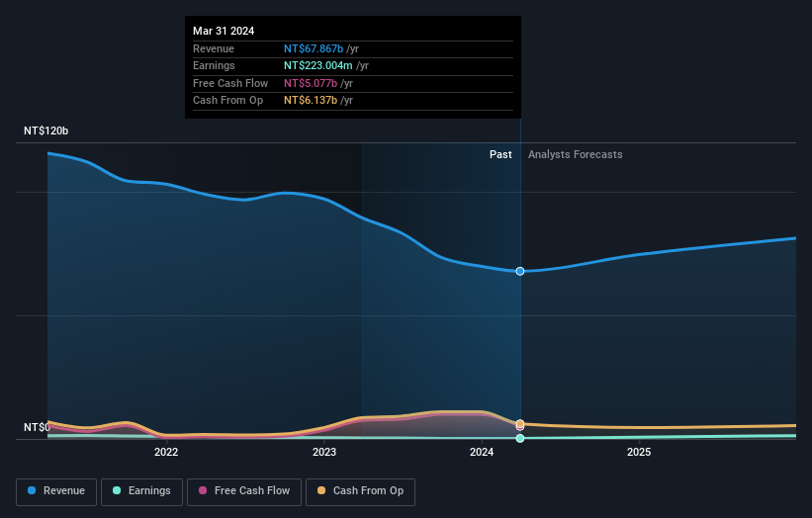Click the 2022 x-axis label
Image resolution: width=812 pixels, height=518 pixels.
166,453
